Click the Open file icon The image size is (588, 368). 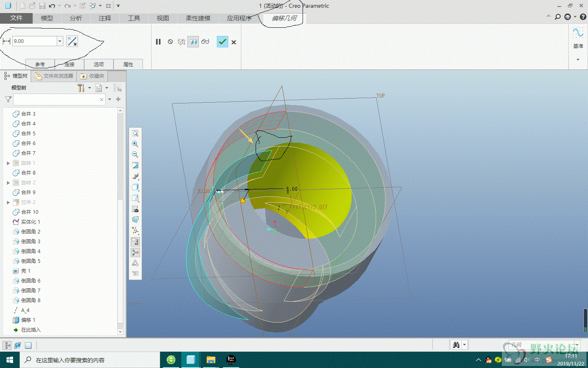[x=32, y=6]
